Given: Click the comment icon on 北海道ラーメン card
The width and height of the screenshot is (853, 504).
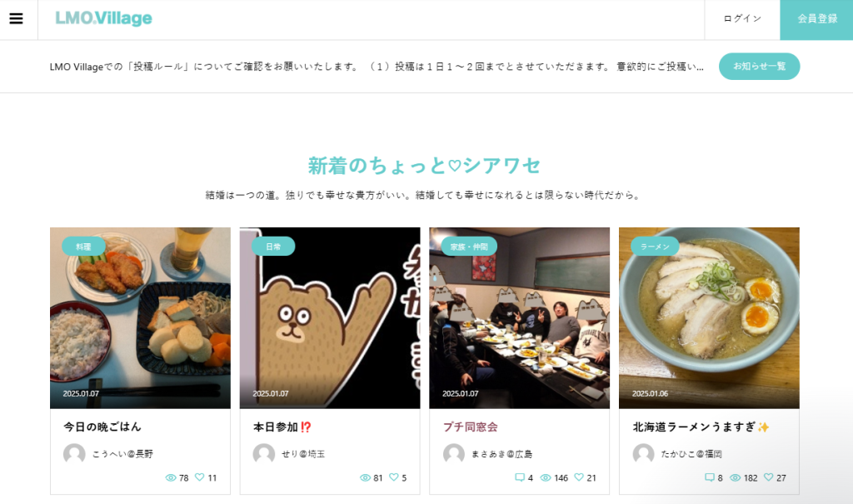Looking at the screenshot, I should tap(710, 477).
